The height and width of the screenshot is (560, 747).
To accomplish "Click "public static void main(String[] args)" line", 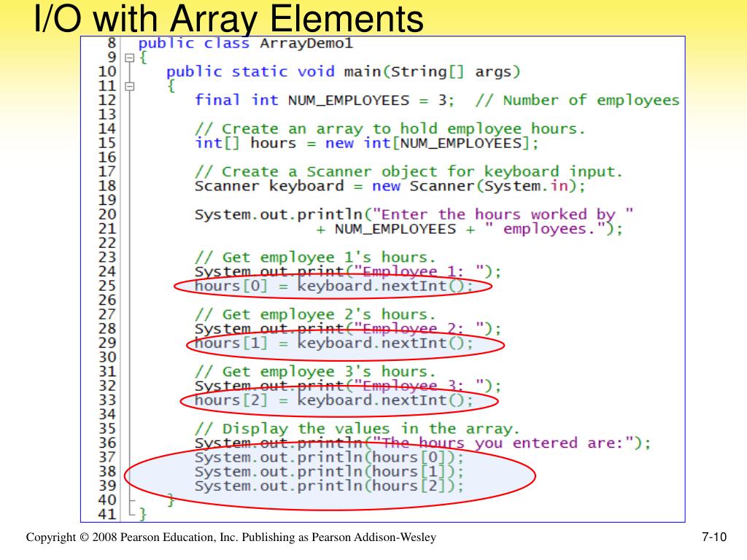I will (343, 72).
